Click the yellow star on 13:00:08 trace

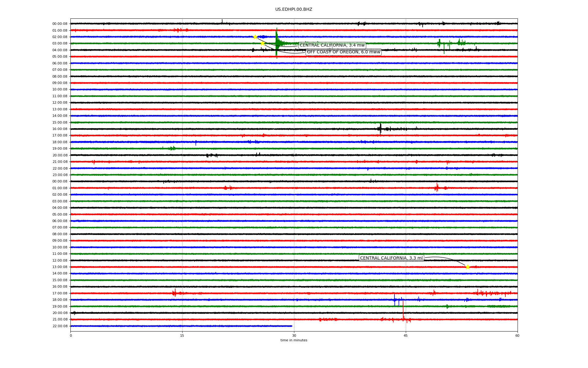coord(467,267)
